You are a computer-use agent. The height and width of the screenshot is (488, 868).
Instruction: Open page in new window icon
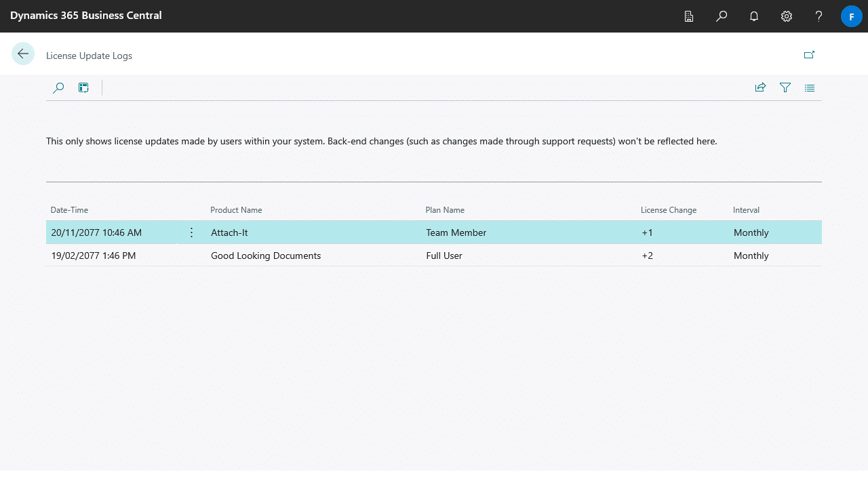tap(809, 55)
